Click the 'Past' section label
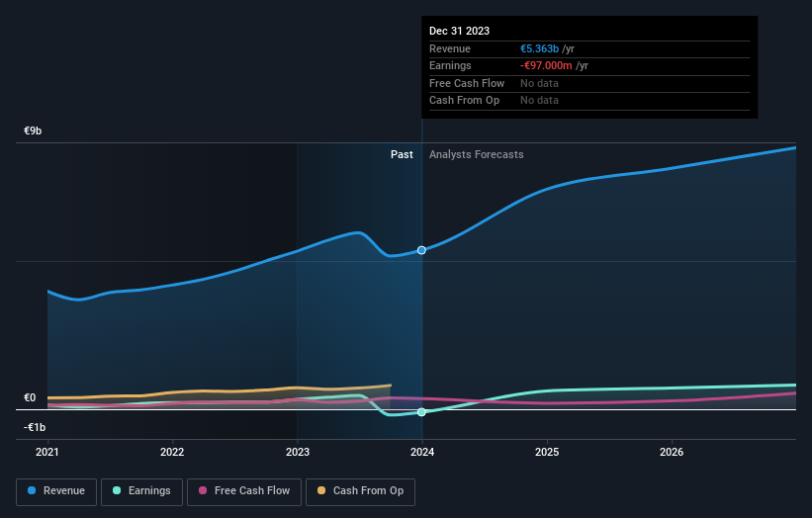 click(x=402, y=155)
